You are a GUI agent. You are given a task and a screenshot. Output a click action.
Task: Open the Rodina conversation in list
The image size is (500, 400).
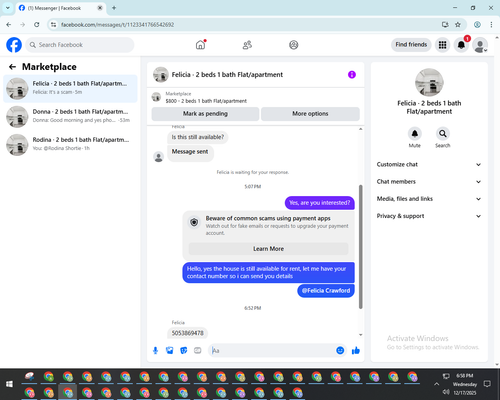(70, 145)
